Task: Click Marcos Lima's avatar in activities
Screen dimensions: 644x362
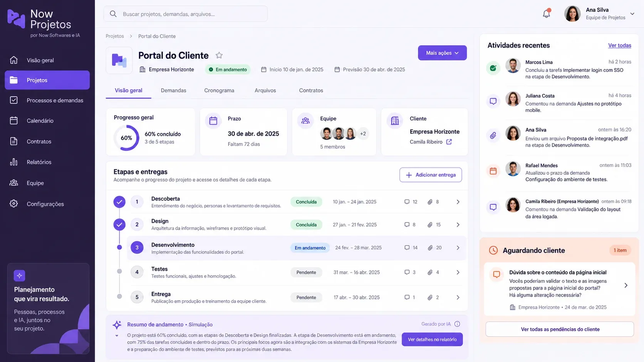Action: 513,66
